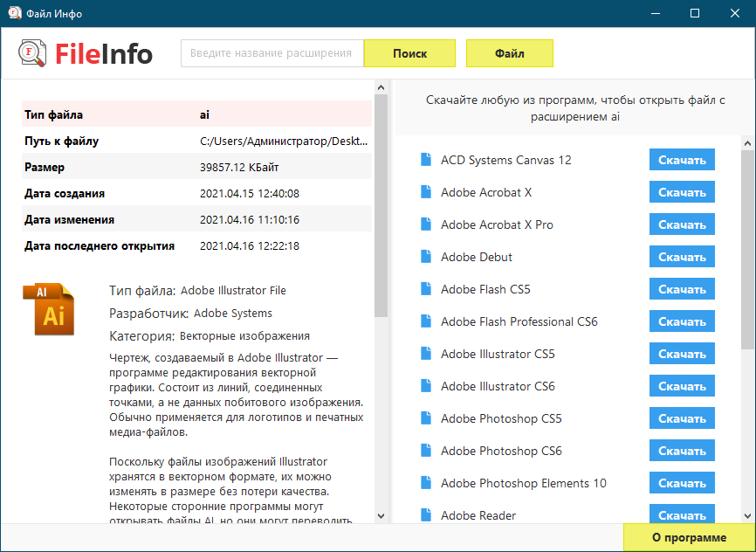Click the file icon beside Adobe Reader
The width and height of the screenshot is (756, 552).
coord(426,514)
